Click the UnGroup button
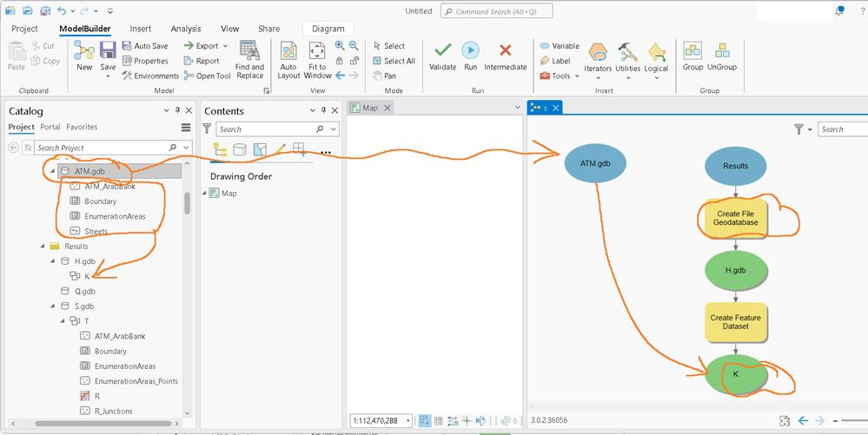Screen dimensions: 868x435 722,56
